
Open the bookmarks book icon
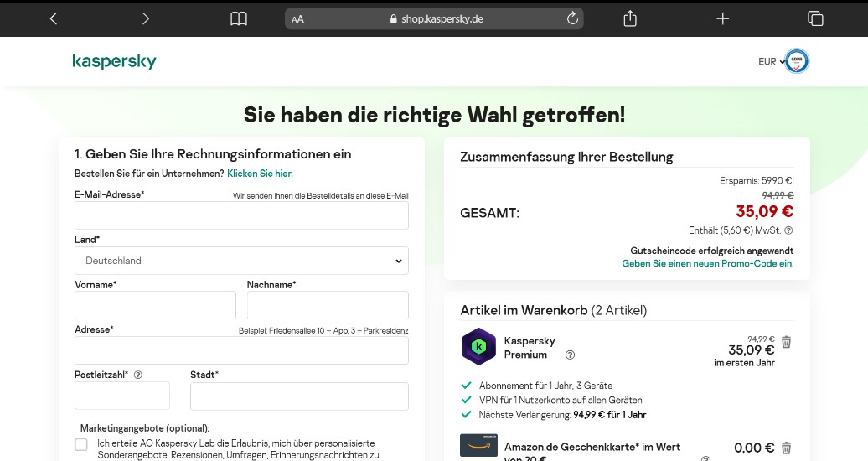(x=239, y=18)
